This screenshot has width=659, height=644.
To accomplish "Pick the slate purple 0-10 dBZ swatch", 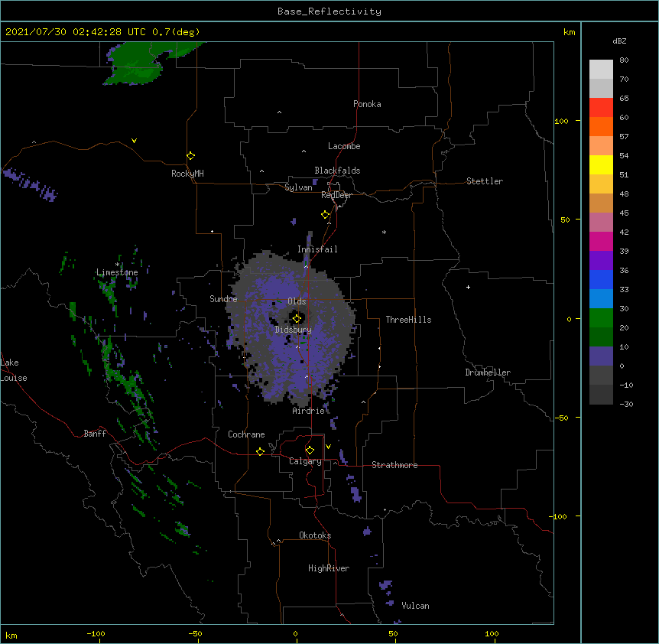I will click(x=601, y=356).
